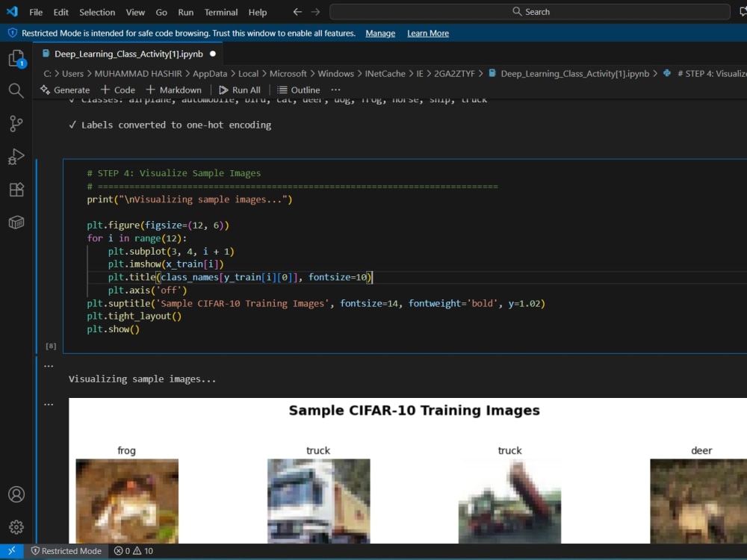
Task: Click INetCache breadcrumb segment
Action: (385, 74)
